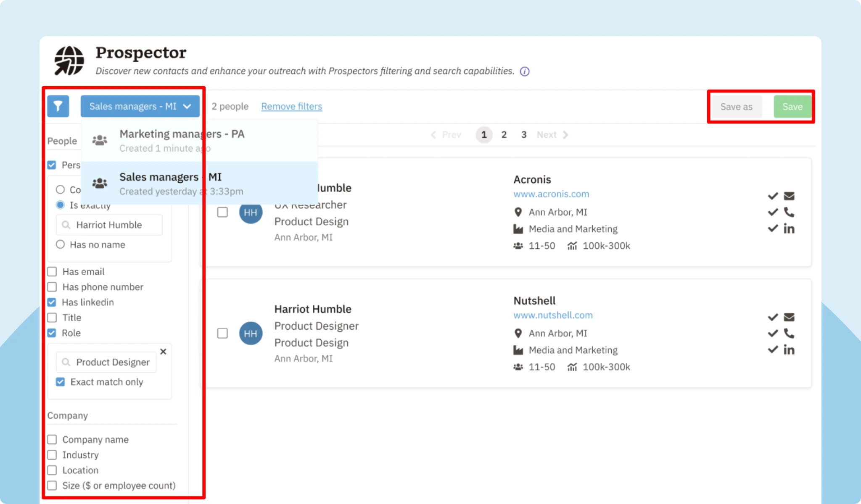Select the Sales managers - MI dropdown entry

click(x=170, y=177)
